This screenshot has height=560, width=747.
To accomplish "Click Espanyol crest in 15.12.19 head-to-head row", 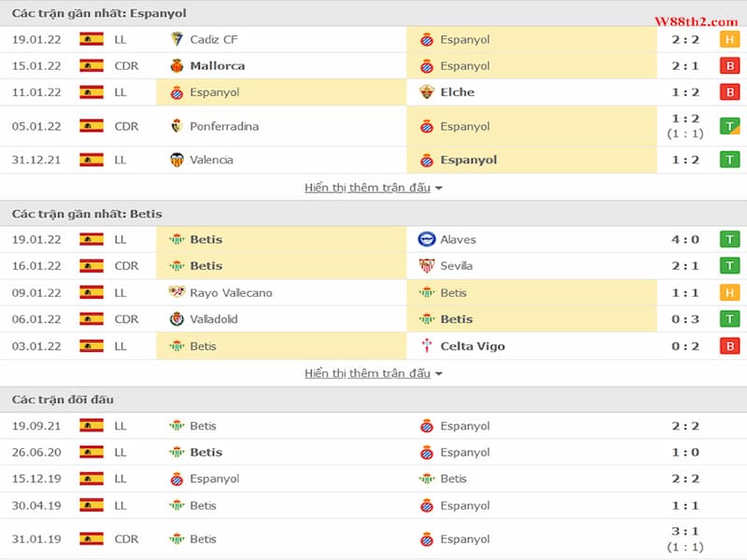I will pyautogui.click(x=176, y=479).
